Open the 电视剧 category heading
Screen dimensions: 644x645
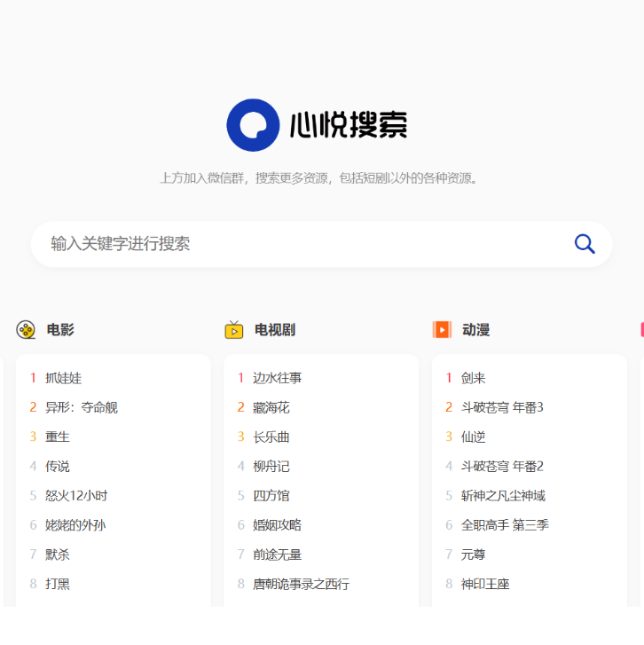point(274,330)
